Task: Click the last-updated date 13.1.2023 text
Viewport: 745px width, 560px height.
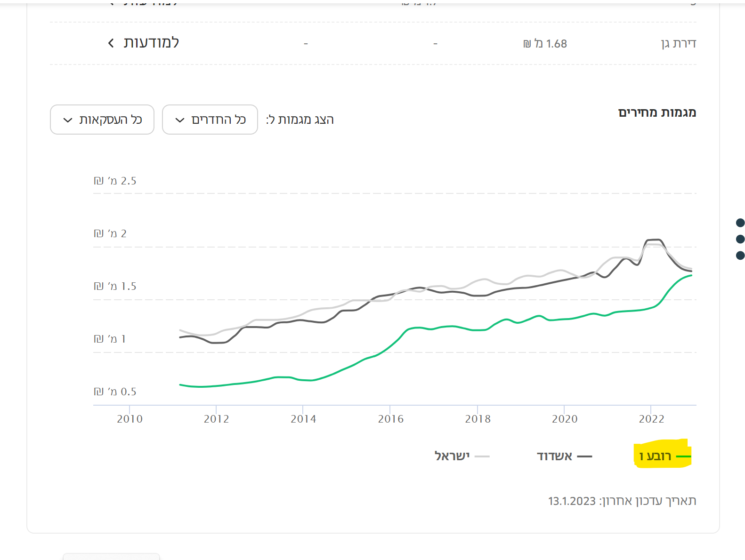Action: 572,501
